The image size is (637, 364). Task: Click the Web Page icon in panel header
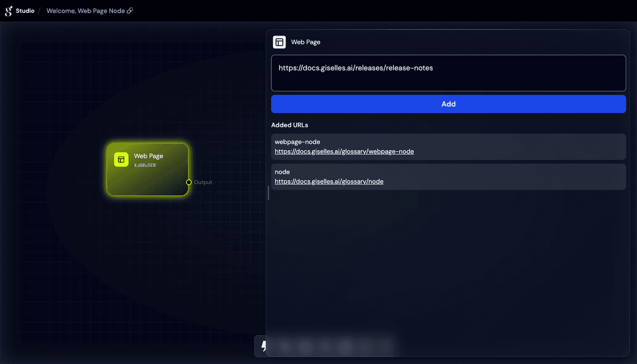pyautogui.click(x=279, y=42)
